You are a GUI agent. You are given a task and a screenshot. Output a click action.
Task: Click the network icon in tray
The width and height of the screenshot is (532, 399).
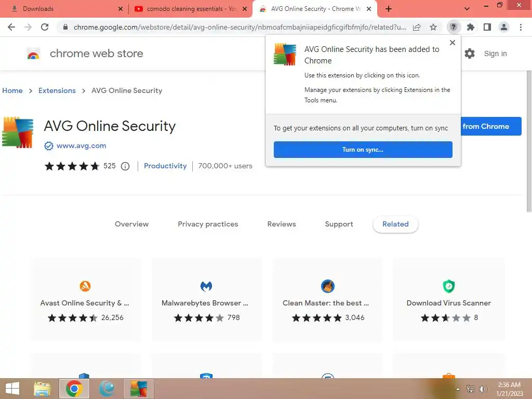(471, 389)
